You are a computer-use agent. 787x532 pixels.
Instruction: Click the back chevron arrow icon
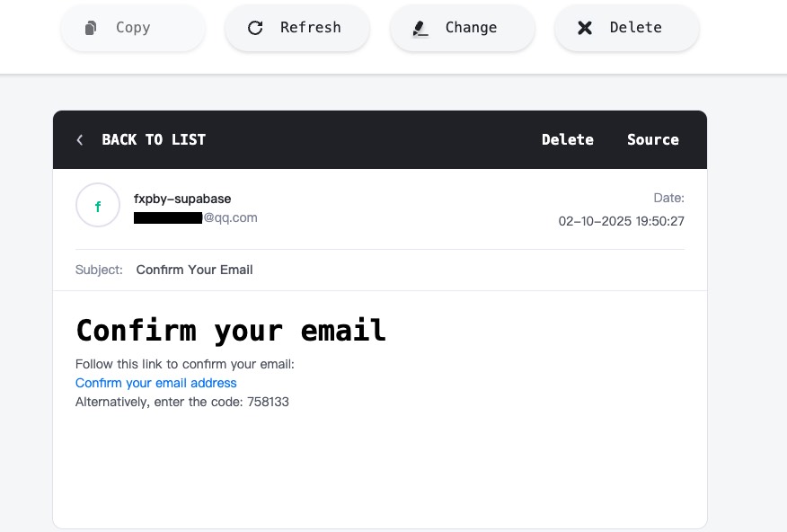[80, 139]
